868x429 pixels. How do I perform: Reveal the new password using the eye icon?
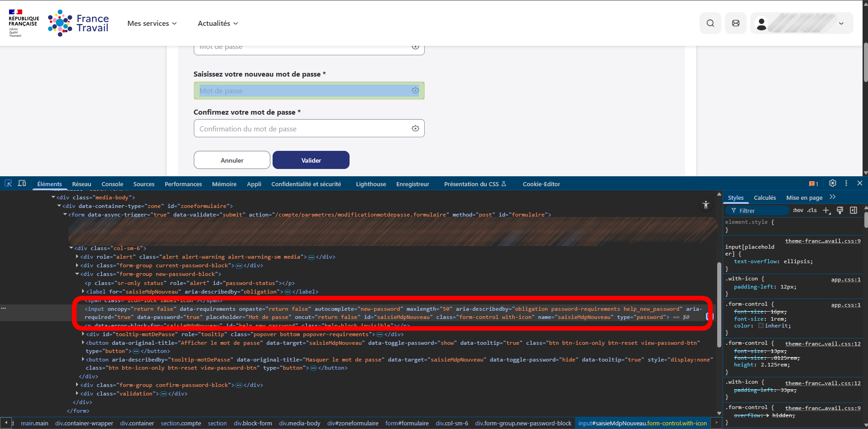pyautogui.click(x=415, y=91)
